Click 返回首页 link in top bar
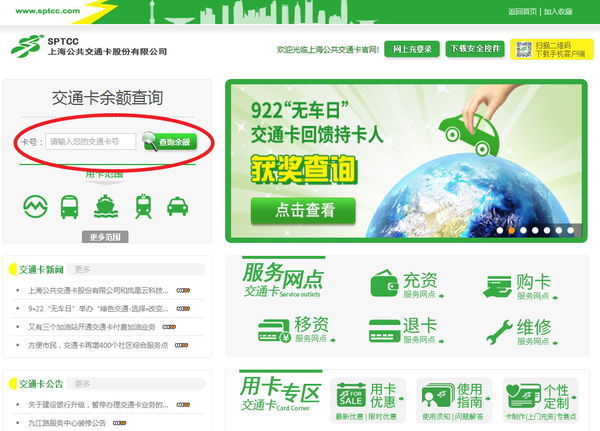The width and height of the screenshot is (600, 431). coord(522,11)
